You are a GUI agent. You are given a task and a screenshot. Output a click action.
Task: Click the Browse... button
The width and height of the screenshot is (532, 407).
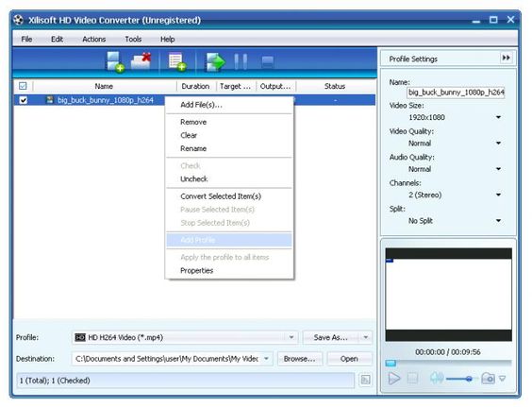pos(299,359)
